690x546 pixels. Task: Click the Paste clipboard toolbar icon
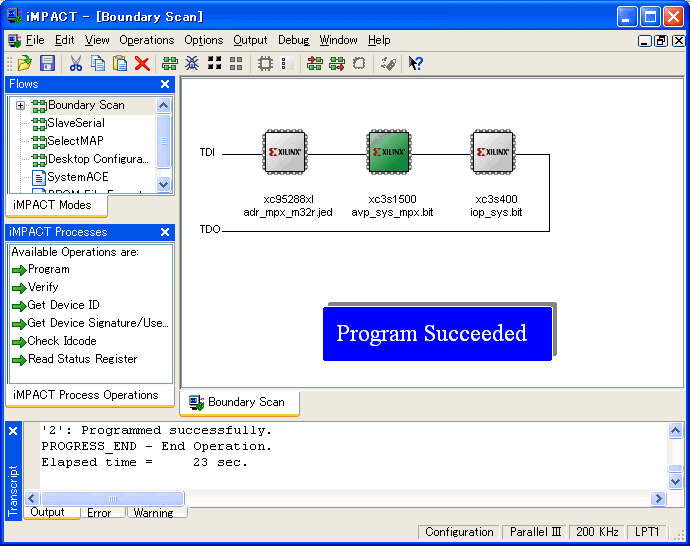[120, 63]
